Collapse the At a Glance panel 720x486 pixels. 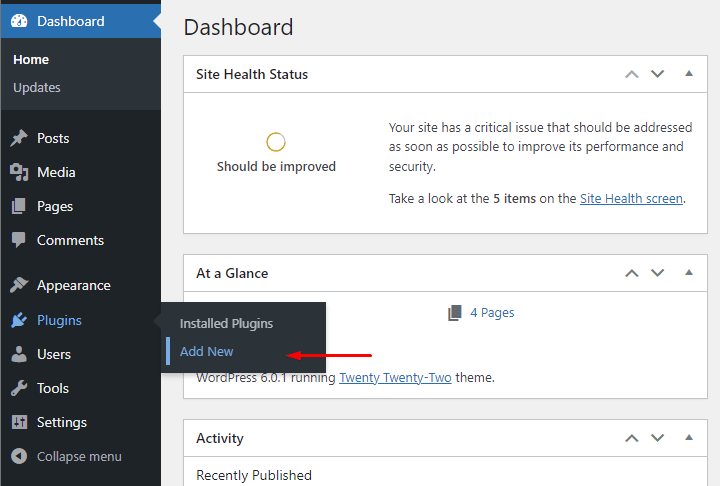coord(689,272)
